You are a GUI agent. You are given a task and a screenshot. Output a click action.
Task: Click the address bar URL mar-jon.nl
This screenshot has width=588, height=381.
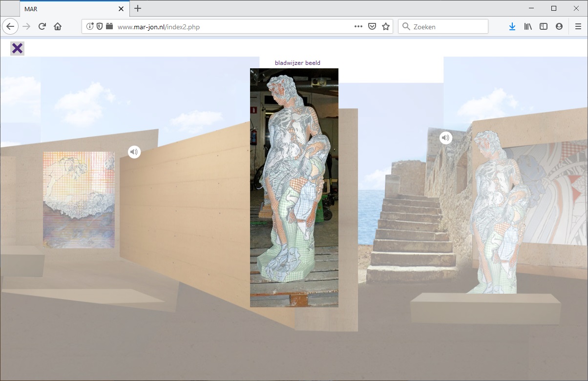pos(159,27)
